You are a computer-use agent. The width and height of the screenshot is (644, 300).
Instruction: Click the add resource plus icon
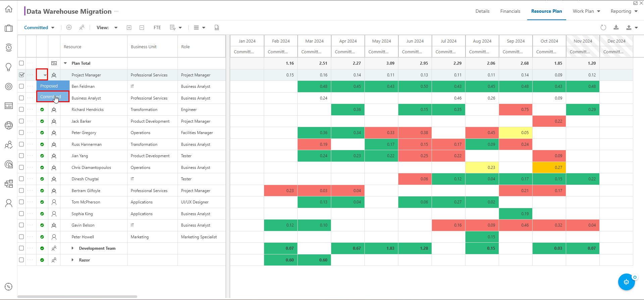pos(69,27)
